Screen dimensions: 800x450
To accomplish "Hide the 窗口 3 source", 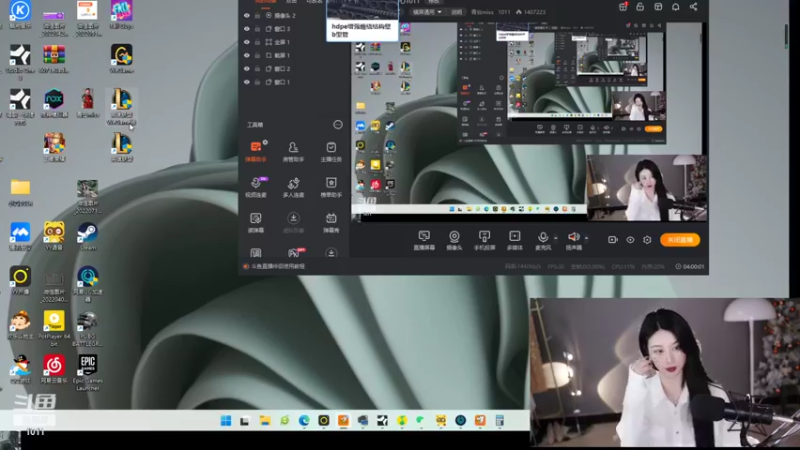I will [246, 29].
